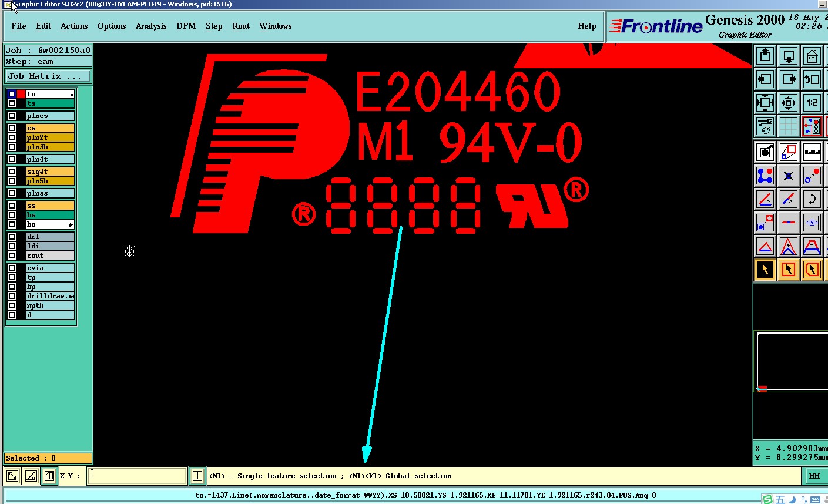The height and width of the screenshot is (504, 828).
Task: Click the connected blue nodes polyline icon
Action: [x=765, y=176]
